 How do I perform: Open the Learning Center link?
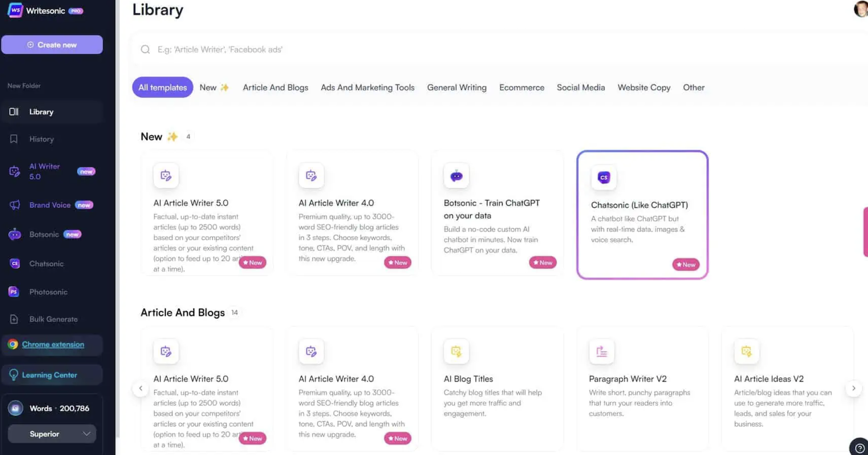pyautogui.click(x=49, y=375)
